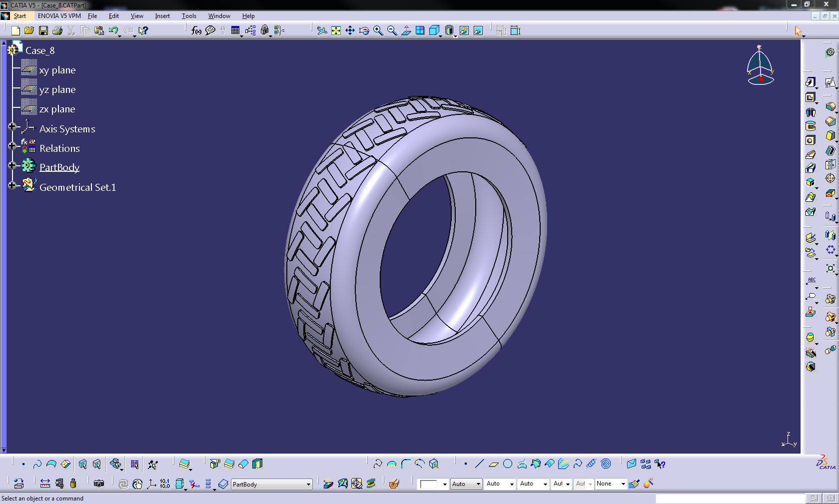The image size is (839, 504).
Task: Click the compass in the viewport corner
Action: [x=760, y=66]
